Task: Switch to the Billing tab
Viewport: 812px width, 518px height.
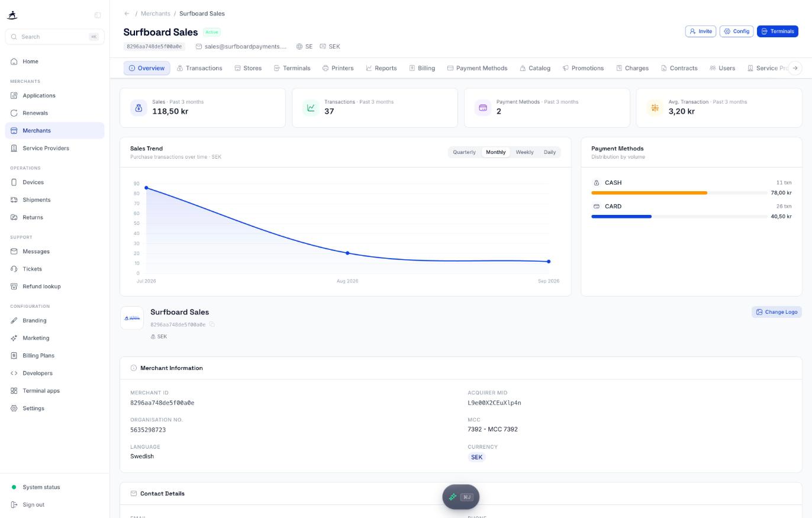Action: point(422,68)
